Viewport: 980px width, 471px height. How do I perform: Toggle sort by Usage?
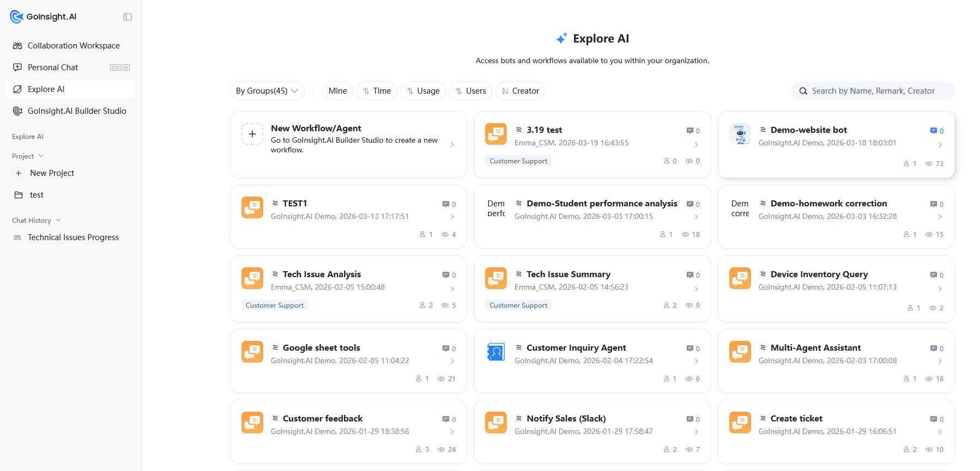[x=423, y=91]
